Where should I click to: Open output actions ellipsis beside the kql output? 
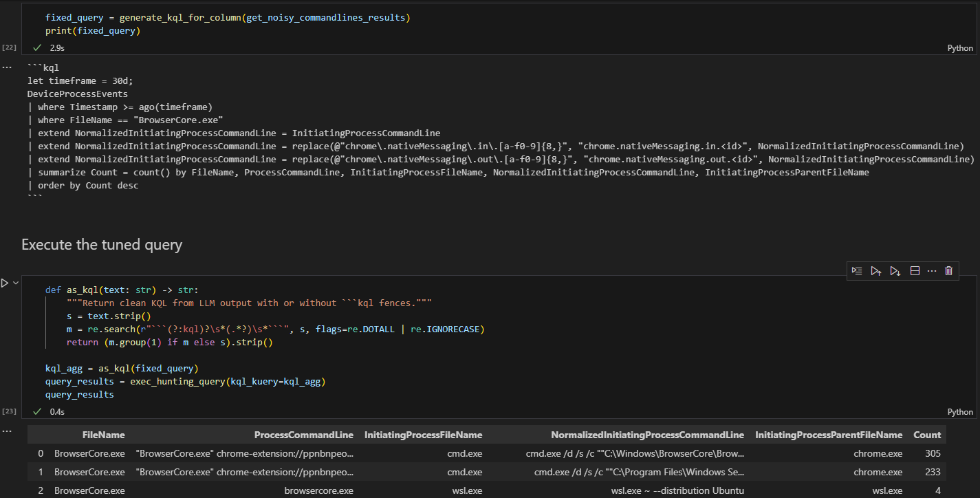click(6, 67)
